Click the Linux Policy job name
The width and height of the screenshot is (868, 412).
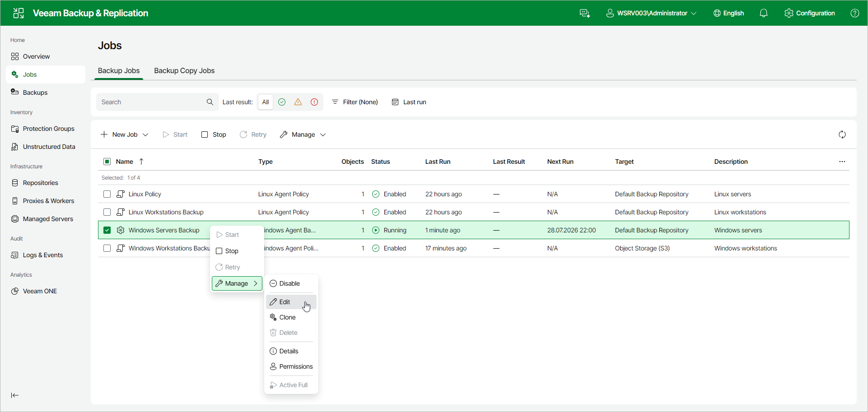pos(145,194)
